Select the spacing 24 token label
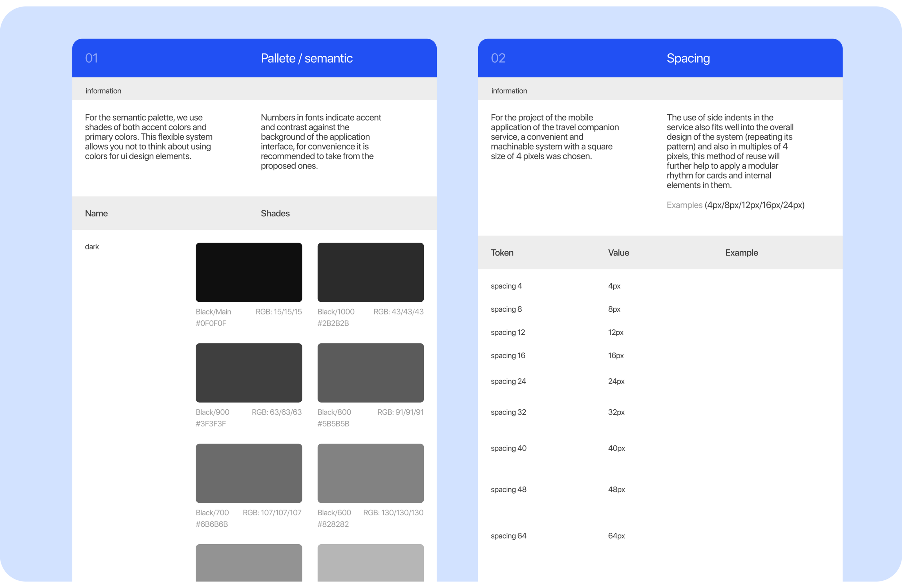The height and width of the screenshot is (588, 902). coord(508,381)
